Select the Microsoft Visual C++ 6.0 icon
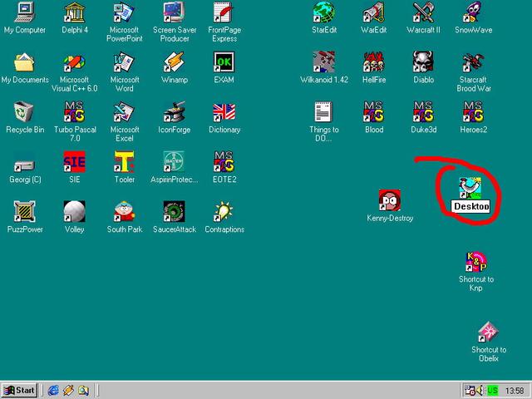Screen dimensions: 532x399 point(75,62)
